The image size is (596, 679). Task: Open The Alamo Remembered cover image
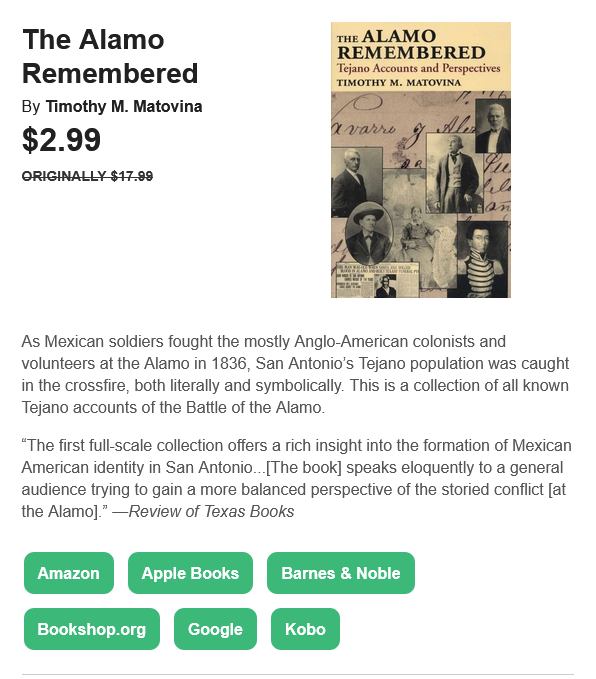click(x=421, y=160)
